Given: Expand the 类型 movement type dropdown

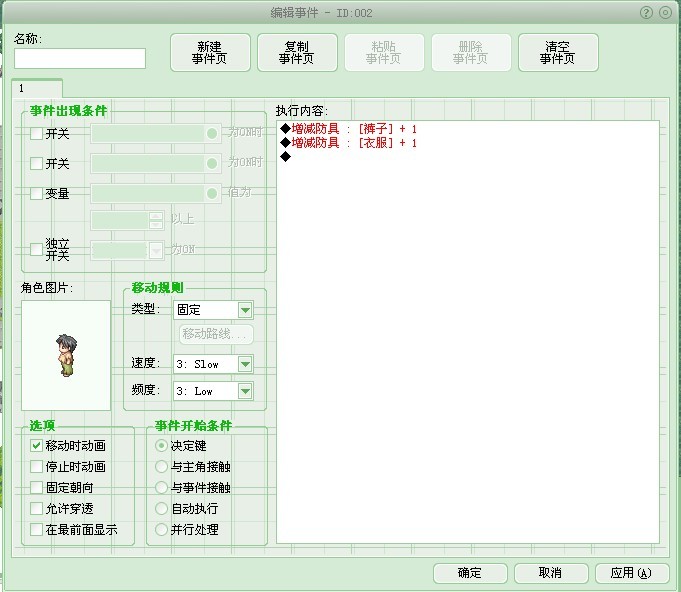Looking at the screenshot, I should click(x=245, y=310).
